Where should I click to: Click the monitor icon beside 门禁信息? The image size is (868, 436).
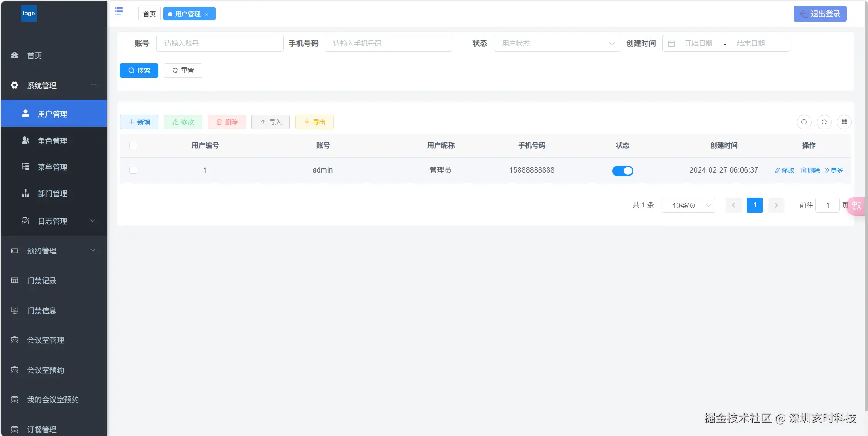point(15,310)
